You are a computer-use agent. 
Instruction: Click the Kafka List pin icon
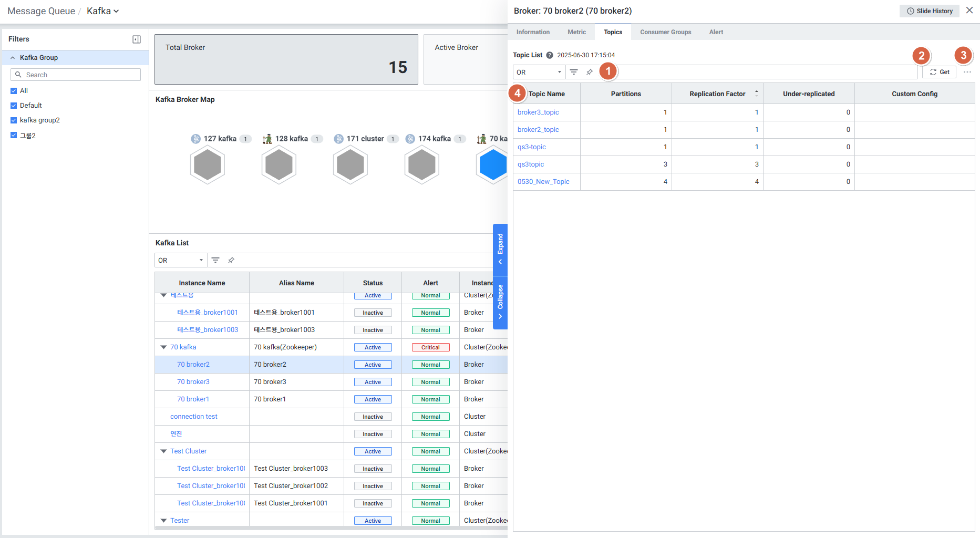pyautogui.click(x=231, y=260)
